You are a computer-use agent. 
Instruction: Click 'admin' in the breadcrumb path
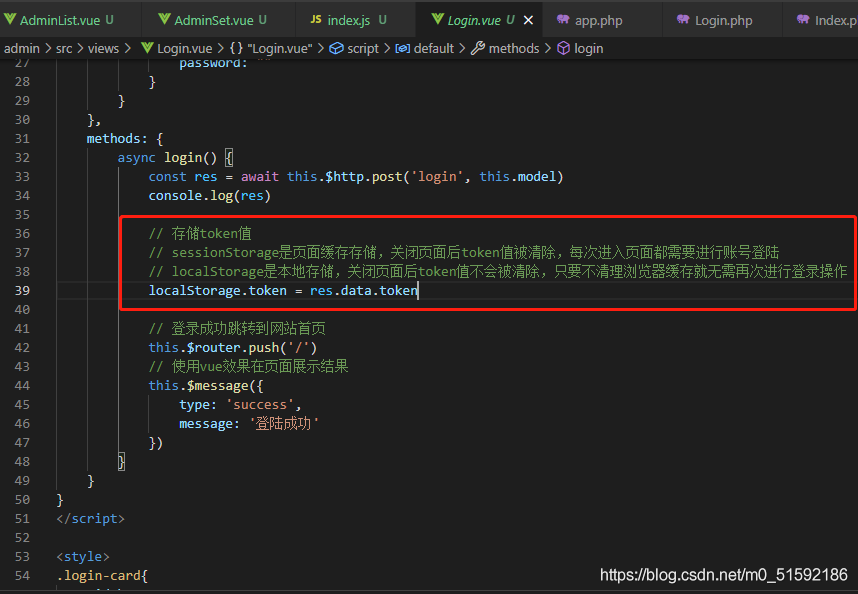(x=22, y=49)
